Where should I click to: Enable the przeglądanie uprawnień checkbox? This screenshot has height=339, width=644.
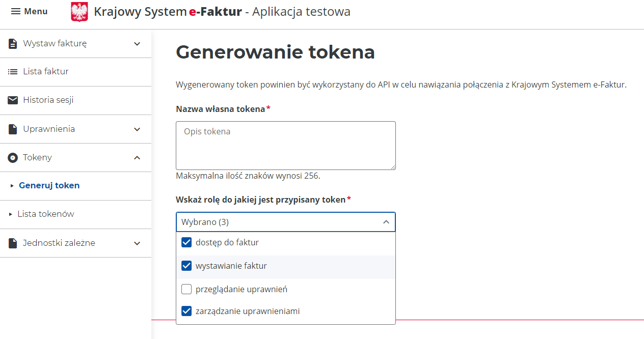(186, 289)
